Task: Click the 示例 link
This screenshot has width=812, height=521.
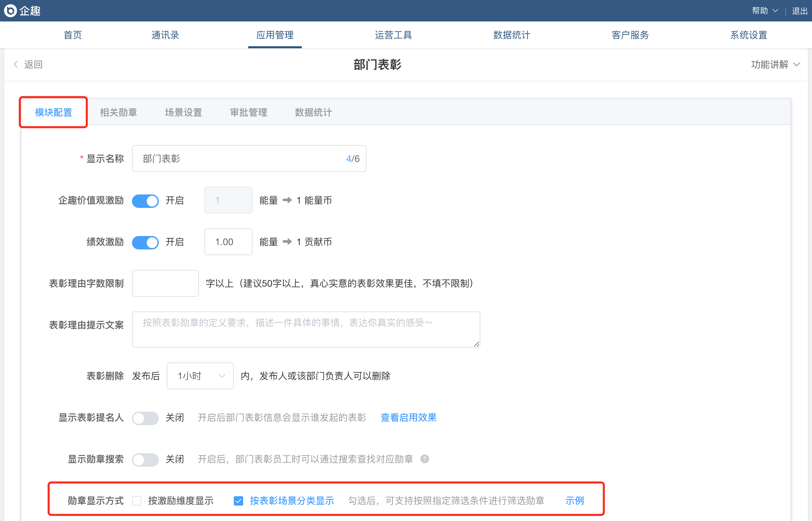Action: [574, 501]
